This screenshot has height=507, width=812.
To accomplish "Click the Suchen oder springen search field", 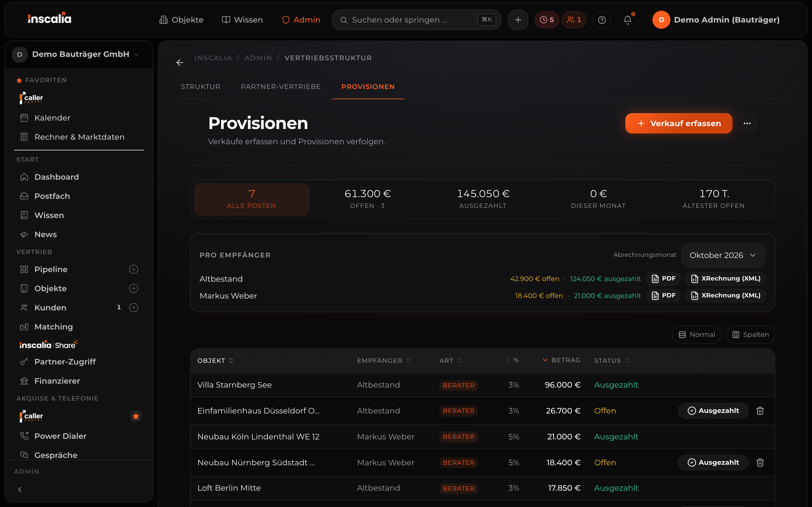I will point(416,20).
